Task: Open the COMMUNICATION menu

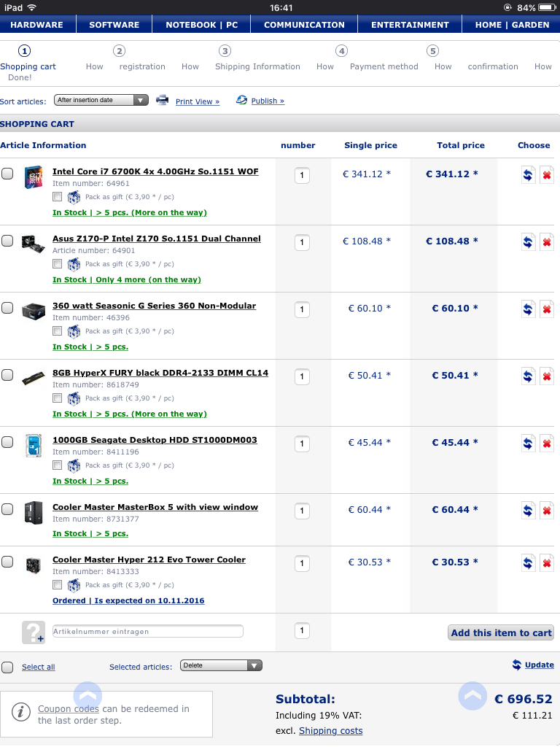Action: 304,25
